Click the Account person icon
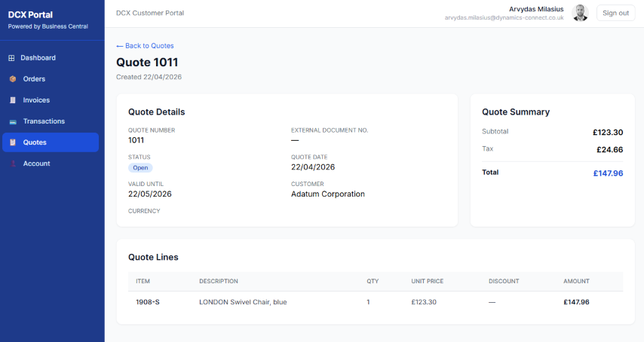 (x=12, y=163)
